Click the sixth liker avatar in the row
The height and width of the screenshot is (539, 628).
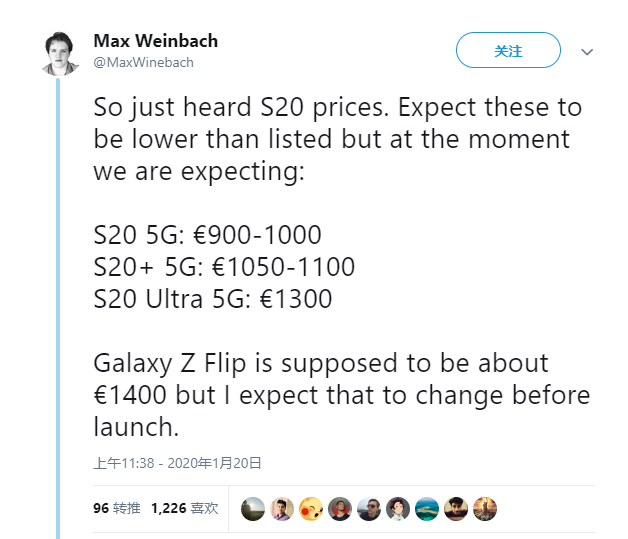398,508
